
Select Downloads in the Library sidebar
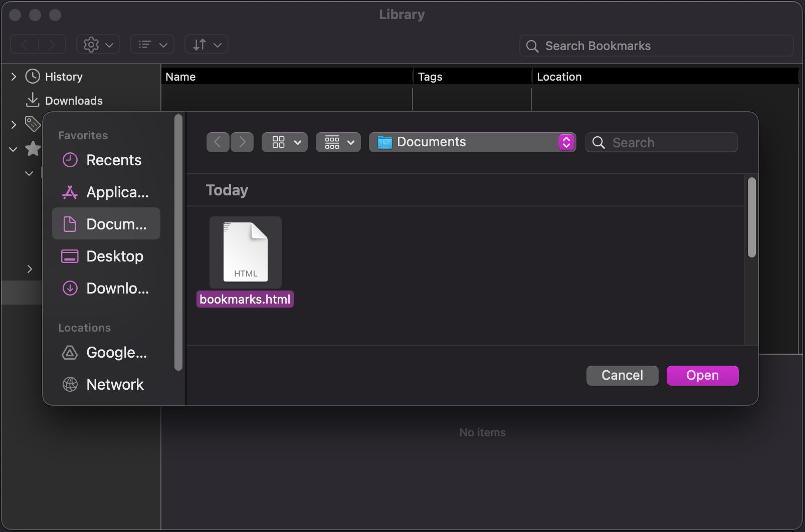(x=74, y=100)
